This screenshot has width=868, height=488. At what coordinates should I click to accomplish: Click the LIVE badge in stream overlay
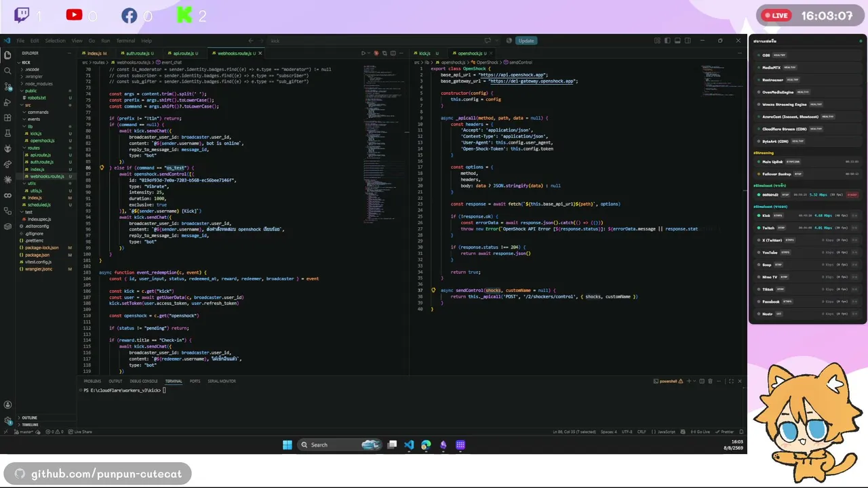tap(776, 15)
